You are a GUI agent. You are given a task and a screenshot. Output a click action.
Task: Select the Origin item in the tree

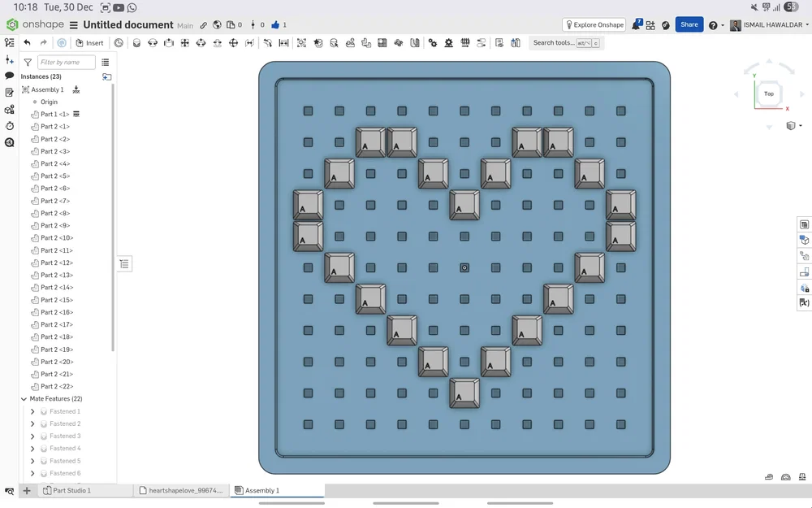(x=49, y=102)
